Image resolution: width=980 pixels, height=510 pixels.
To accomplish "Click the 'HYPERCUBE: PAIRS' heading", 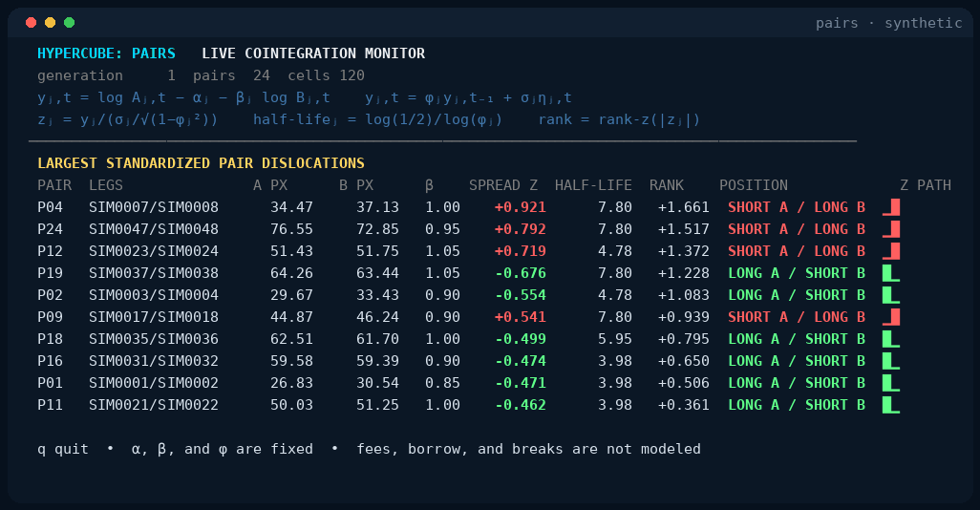I will (x=106, y=53).
